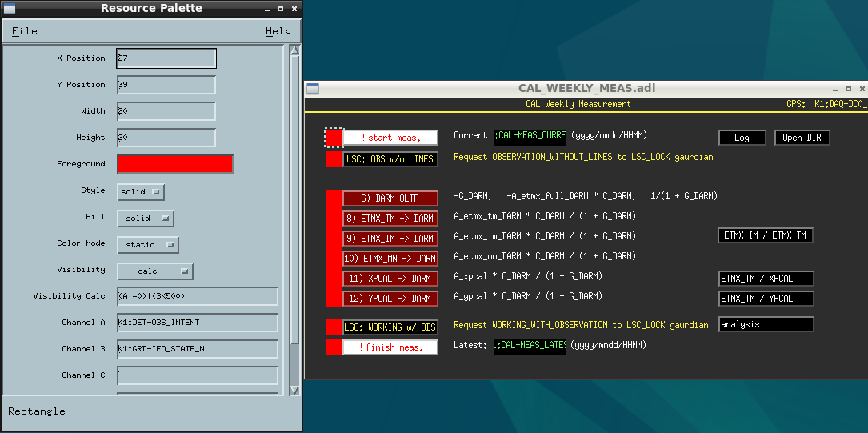The width and height of the screenshot is (868, 433).
Task: Click the '! finish meas.' button
Action: (390, 347)
